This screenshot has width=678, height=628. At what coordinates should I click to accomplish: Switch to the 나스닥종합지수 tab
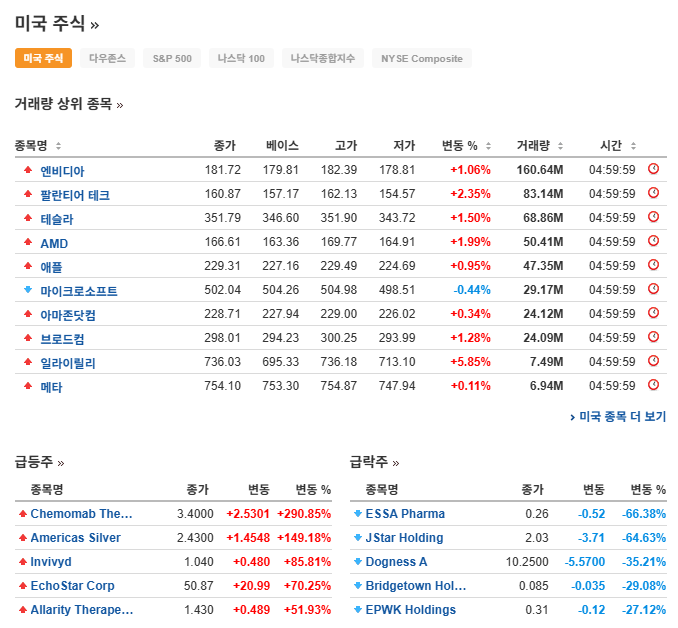pos(323,58)
